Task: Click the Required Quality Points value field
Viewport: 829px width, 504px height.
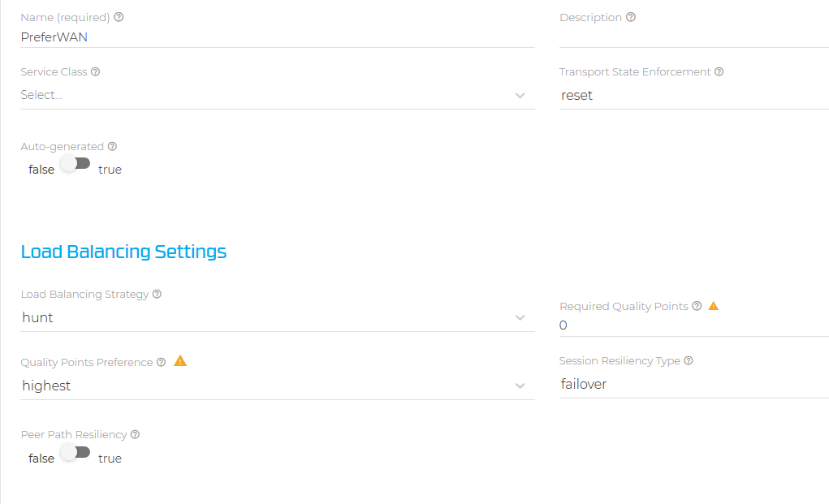Action: click(x=693, y=325)
